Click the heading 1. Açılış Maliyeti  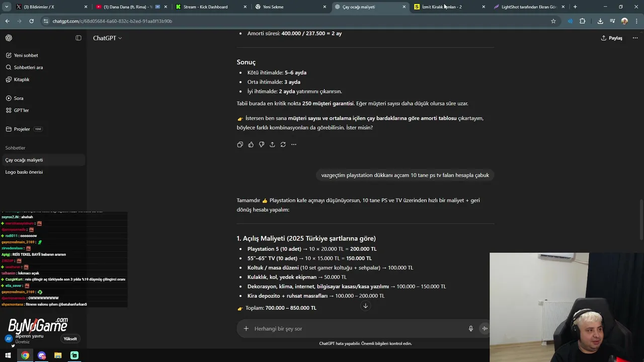pos(306,238)
